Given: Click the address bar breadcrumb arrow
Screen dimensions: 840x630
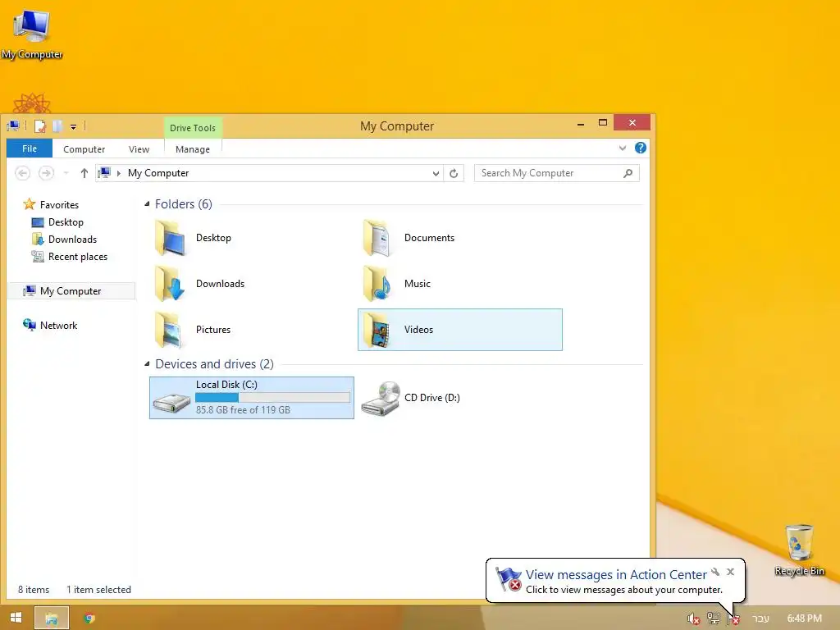Looking at the screenshot, I should click(x=119, y=173).
